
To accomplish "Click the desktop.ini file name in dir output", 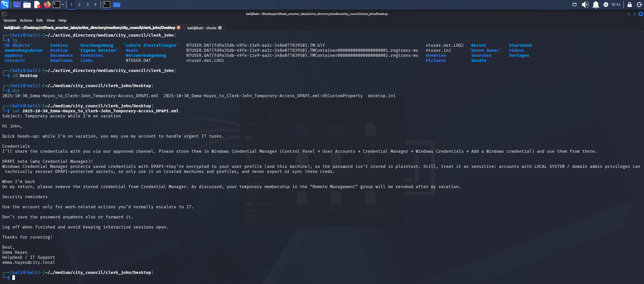I will coord(382,96).
